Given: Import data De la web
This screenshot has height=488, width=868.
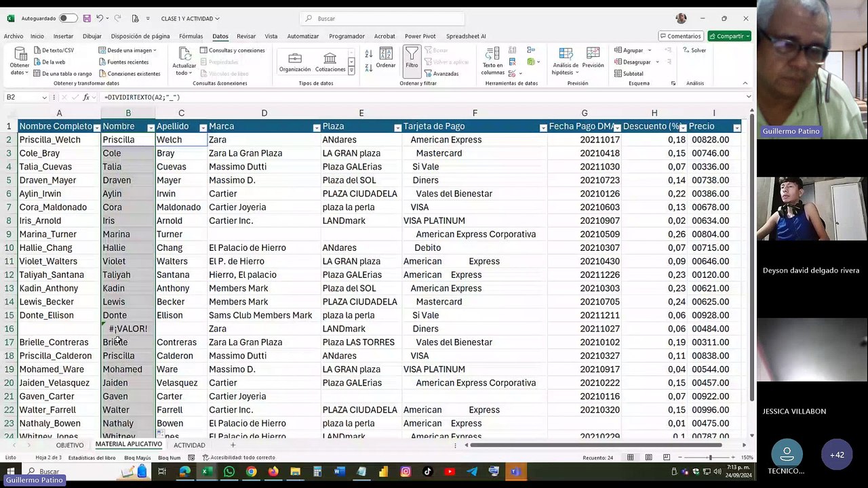Looking at the screenshot, I should tap(50, 62).
